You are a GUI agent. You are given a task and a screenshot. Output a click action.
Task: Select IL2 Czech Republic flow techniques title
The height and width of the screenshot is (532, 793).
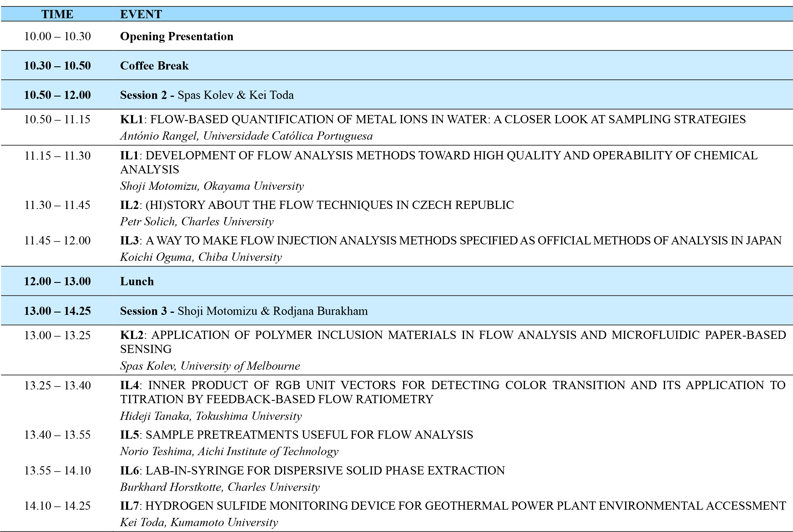pos(317,205)
